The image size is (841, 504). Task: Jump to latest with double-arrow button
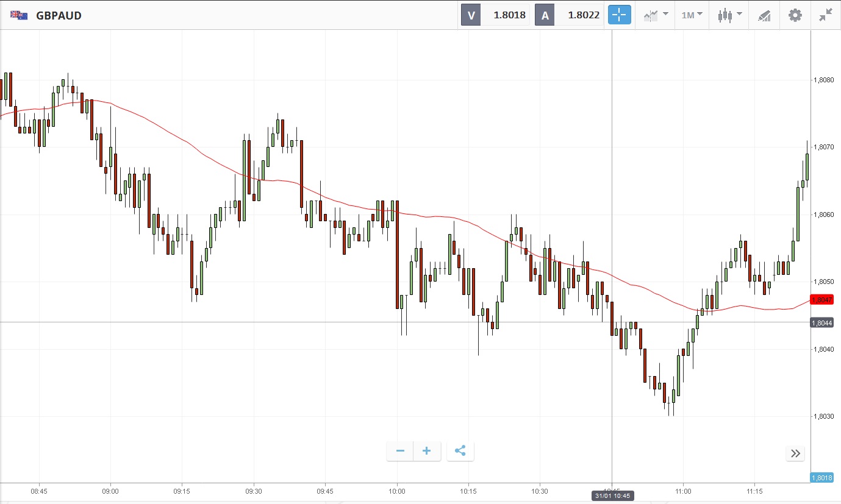795,453
